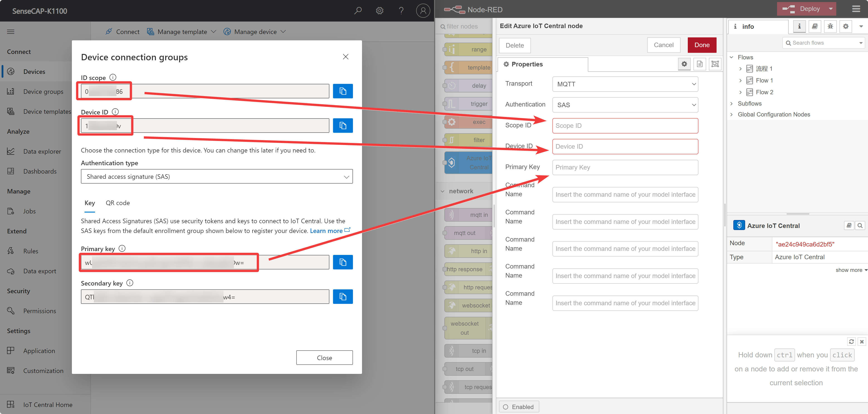
Task: Click the Close button in dialog
Action: point(324,357)
